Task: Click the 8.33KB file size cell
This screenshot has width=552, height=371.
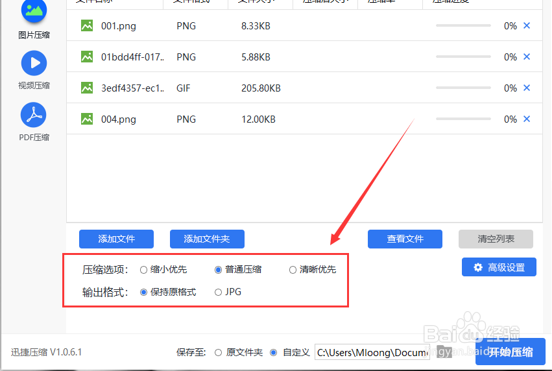Action: pyautogui.click(x=256, y=26)
